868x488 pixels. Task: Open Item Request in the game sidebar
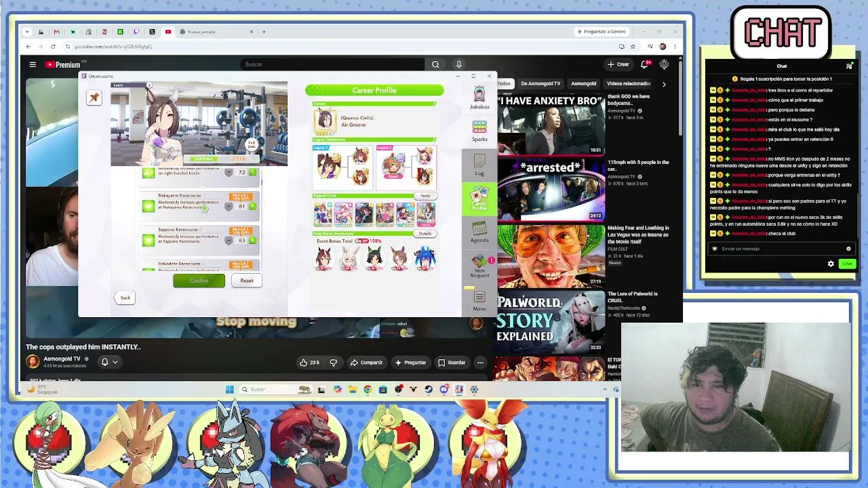[x=479, y=266]
